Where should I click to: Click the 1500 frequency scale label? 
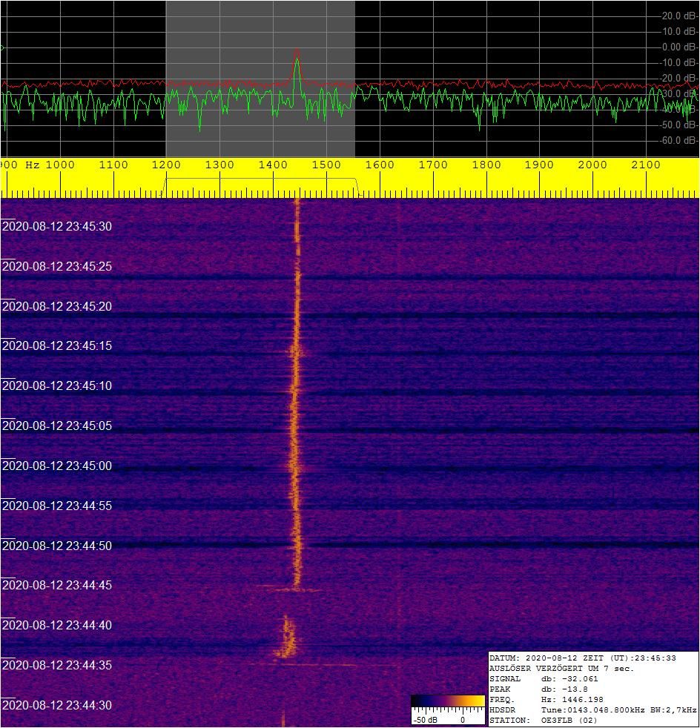coord(326,165)
